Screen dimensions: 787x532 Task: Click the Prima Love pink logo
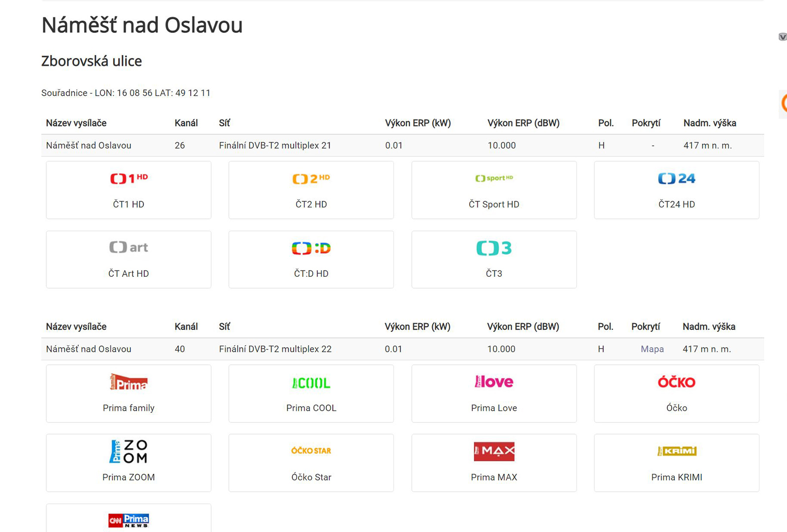pos(494,382)
